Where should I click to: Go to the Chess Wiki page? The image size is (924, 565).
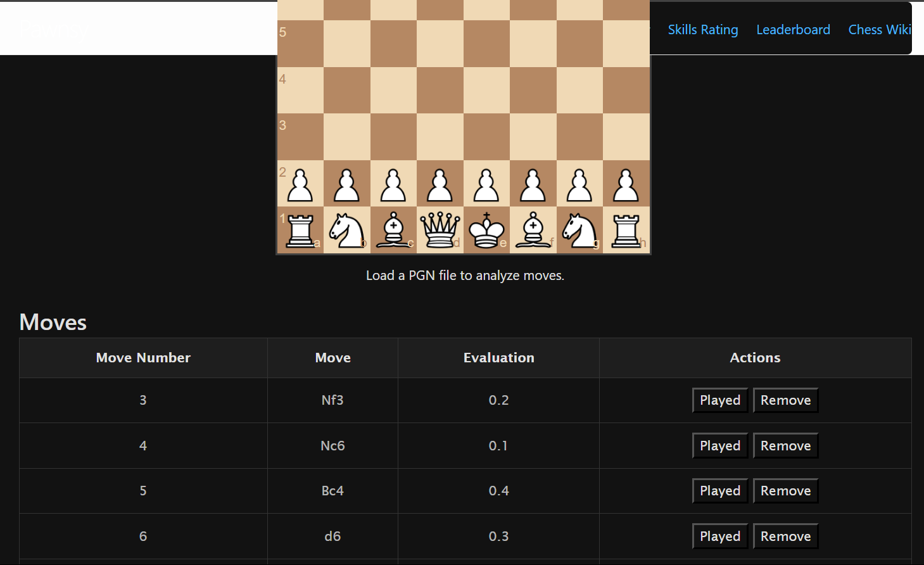point(879,30)
